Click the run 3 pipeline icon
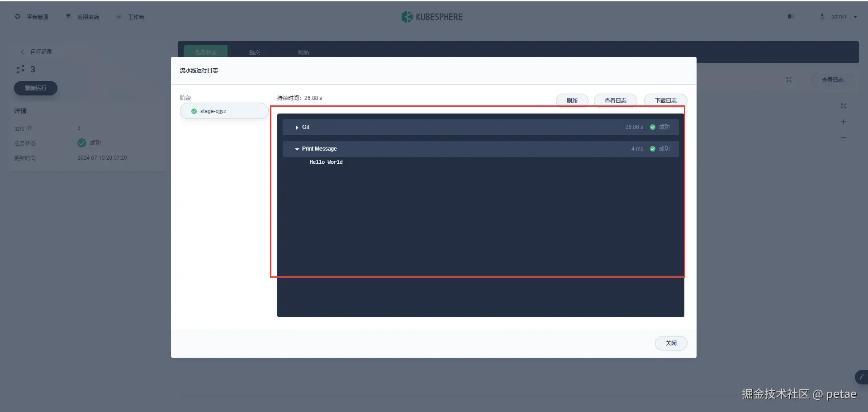The width and height of the screenshot is (868, 412). tap(20, 69)
